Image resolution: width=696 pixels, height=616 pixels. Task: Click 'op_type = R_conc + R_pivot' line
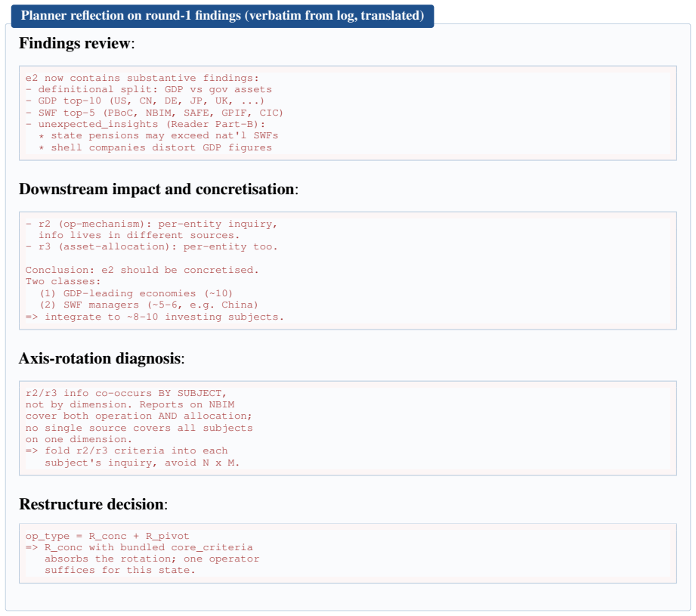point(107,537)
